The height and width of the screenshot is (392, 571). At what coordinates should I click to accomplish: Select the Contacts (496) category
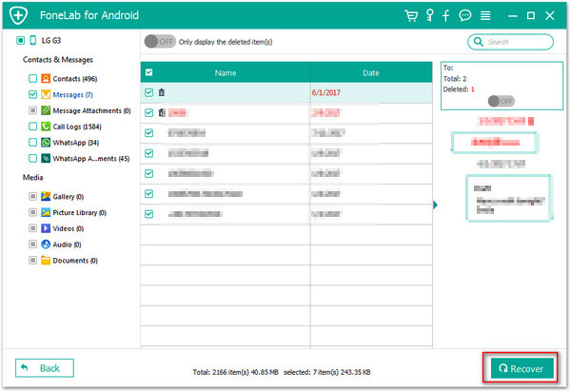[75, 79]
